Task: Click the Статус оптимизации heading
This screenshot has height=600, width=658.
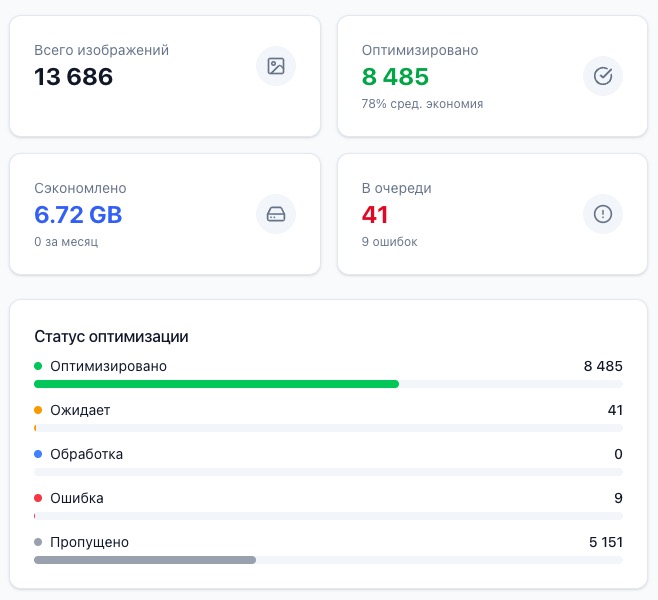Action: click(x=111, y=337)
